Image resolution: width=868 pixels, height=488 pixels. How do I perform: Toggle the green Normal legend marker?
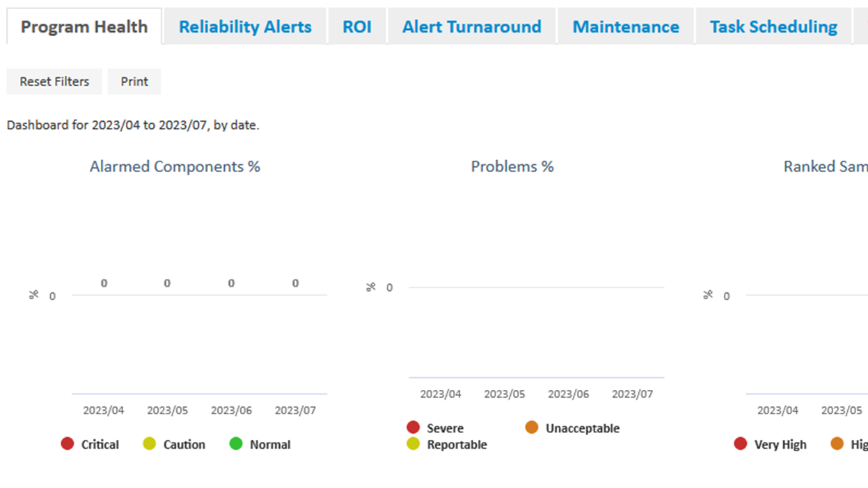[x=236, y=444]
